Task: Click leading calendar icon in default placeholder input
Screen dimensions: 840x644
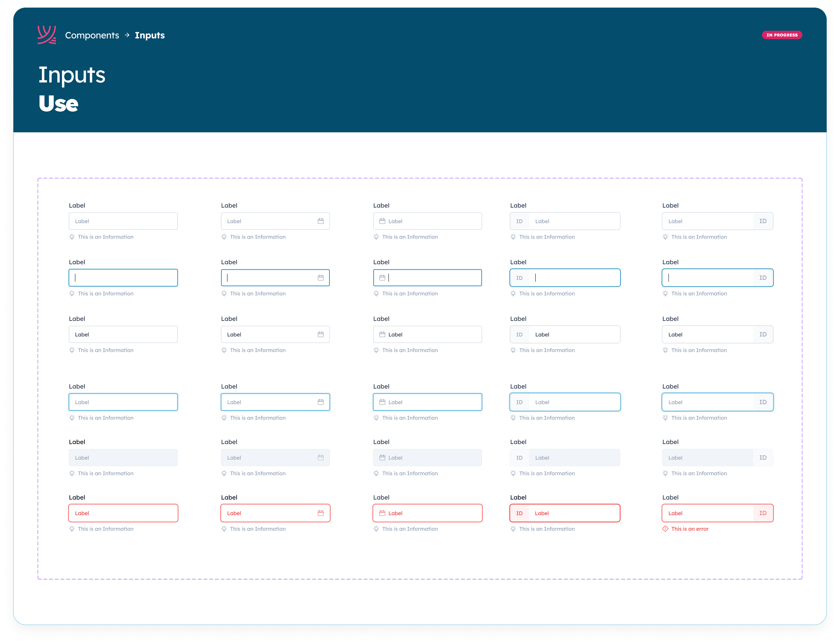Action: (382, 221)
